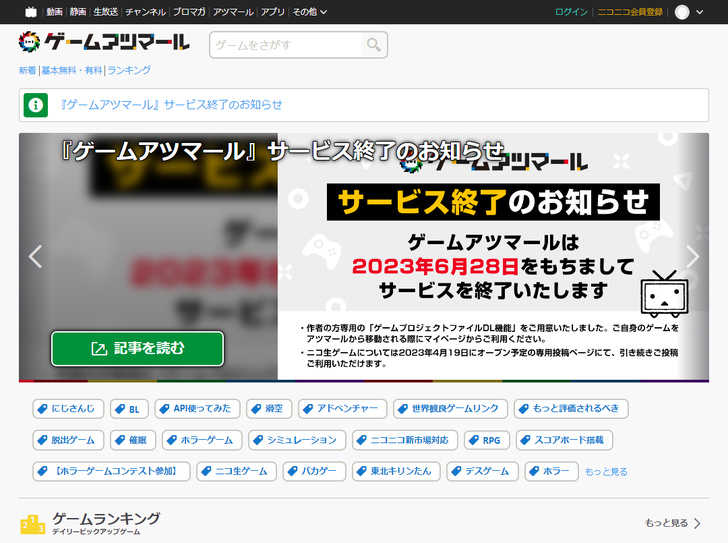Image resolution: width=728 pixels, height=543 pixels.
Task: Expand the user account dropdown arrow
Action: coord(700,12)
